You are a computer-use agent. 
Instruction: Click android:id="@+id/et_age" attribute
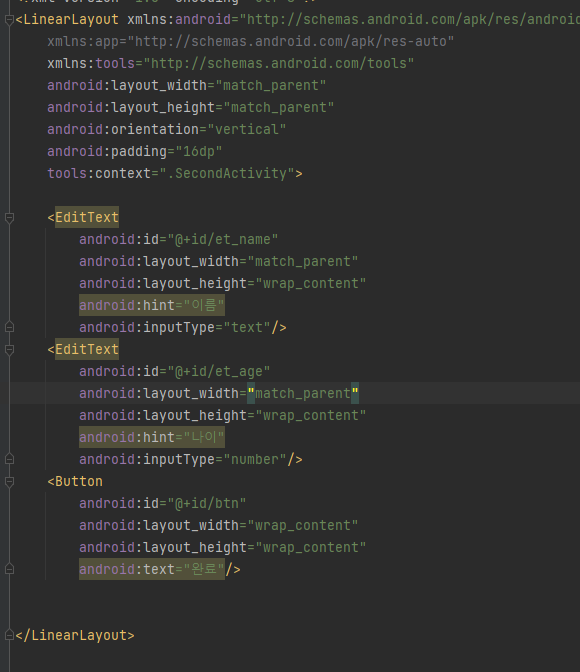tap(174, 372)
